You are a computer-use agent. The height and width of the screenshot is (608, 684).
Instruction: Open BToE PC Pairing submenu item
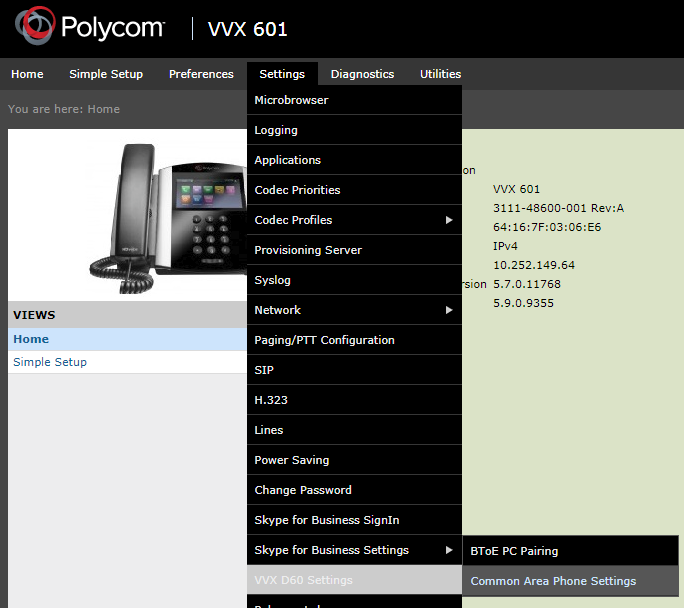point(570,551)
